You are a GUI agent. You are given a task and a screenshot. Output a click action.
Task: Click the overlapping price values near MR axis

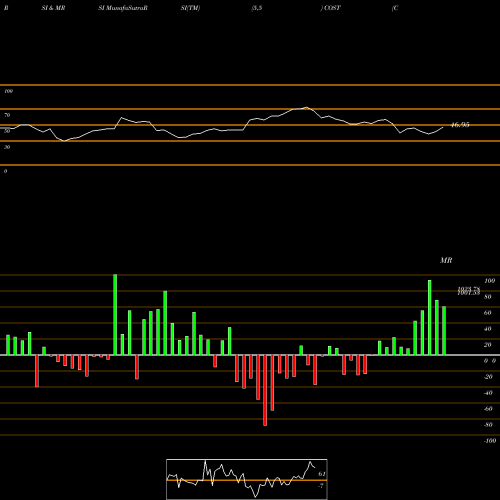point(469,291)
